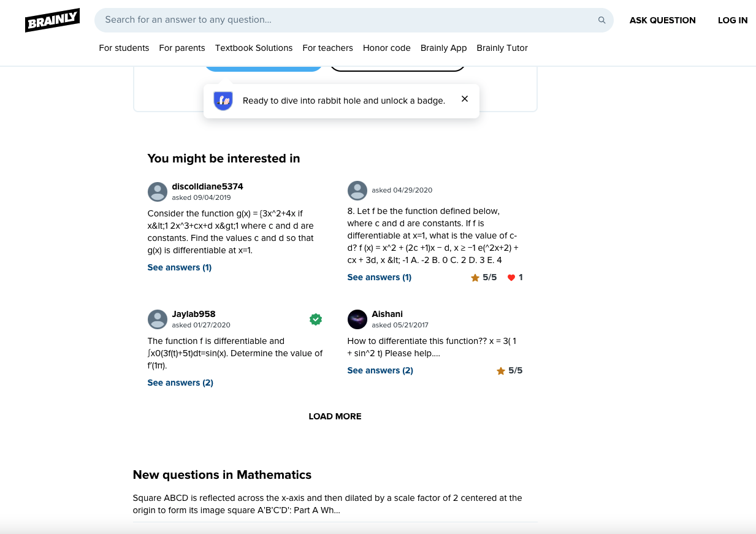Click ASK QUESTION
The width and height of the screenshot is (756, 534).
coord(662,20)
